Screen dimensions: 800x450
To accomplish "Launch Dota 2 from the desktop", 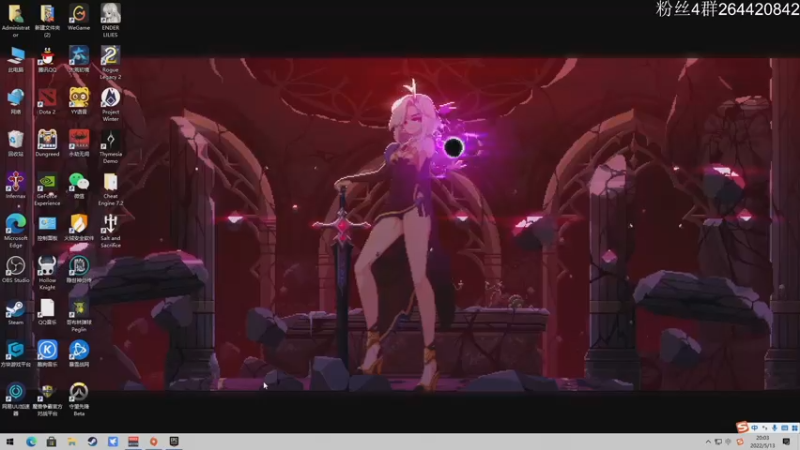I will tap(47, 102).
